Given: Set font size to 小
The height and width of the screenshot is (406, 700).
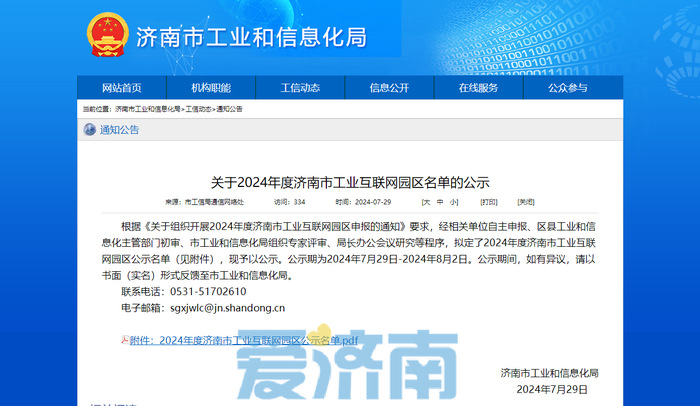Looking at the screenshot, I should (454, 202).
